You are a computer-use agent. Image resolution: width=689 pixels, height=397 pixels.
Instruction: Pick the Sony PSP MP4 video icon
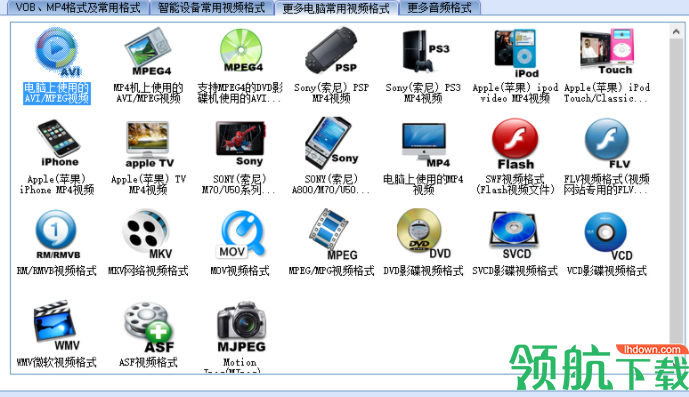click(x=332, y=51)
